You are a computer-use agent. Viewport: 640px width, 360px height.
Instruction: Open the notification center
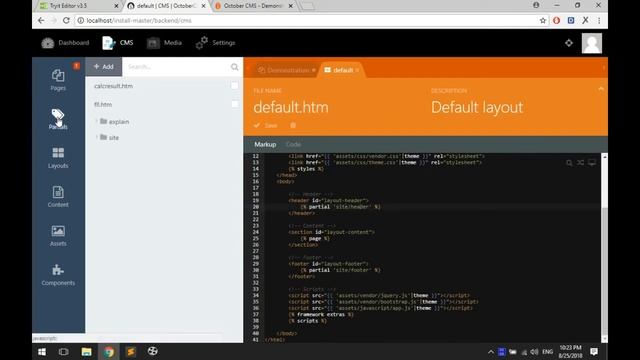594,352
